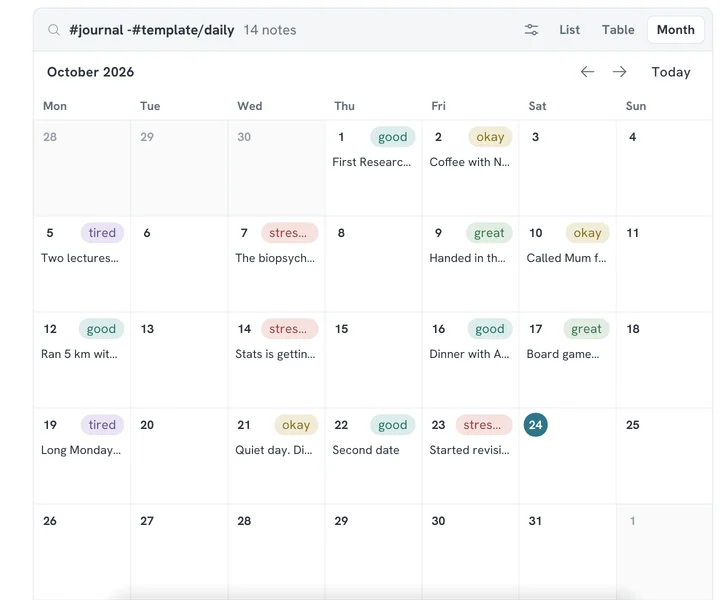The height and width of the screenshot is (600, 720).
Task: Click day number 26
Action: point(50,521)
